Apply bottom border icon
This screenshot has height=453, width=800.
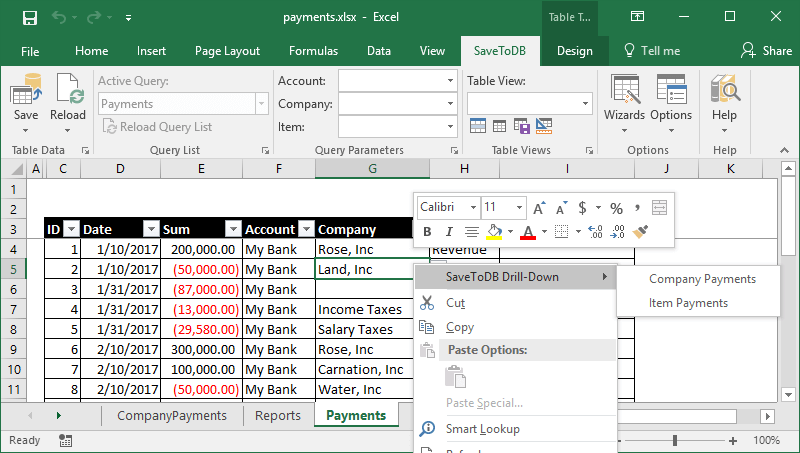561,232
